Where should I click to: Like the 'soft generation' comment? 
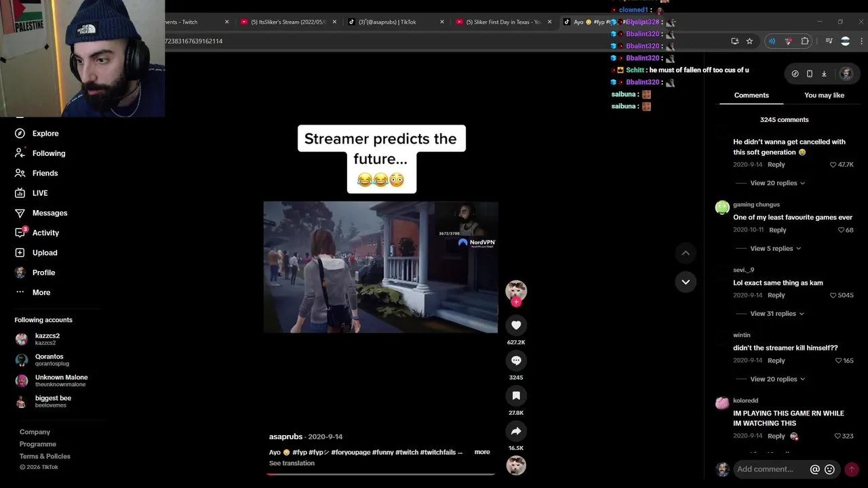tap(842, 165)
